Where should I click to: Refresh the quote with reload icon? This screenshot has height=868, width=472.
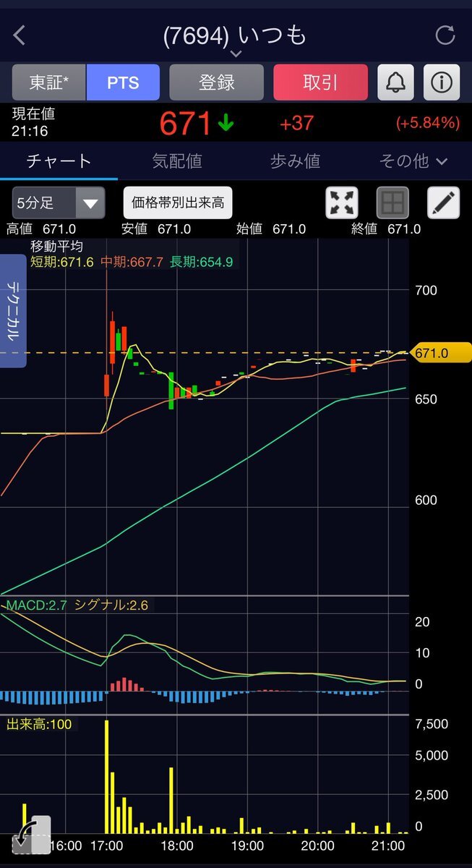pyautogui.click(x=445, y=35)
